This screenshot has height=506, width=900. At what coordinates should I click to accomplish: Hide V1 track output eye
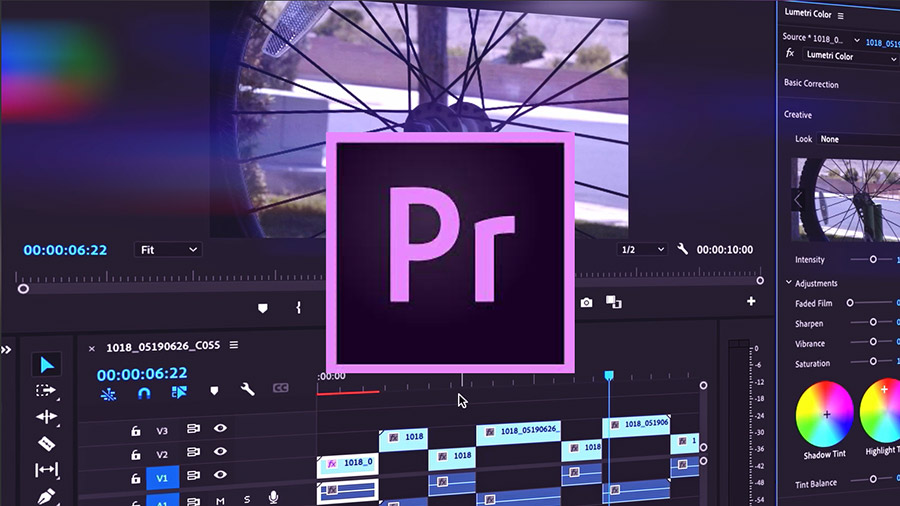(x=220, y=474)
